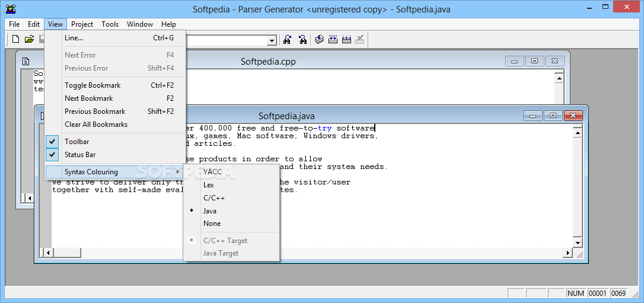Click the greyed Stop Build icon

click(x=360, y=39)
